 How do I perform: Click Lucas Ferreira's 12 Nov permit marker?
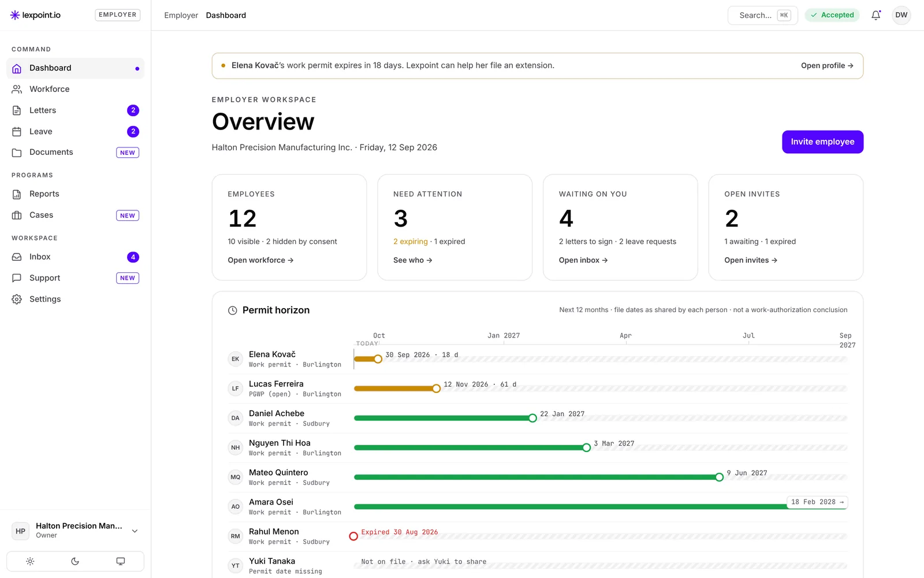point(437,388)
